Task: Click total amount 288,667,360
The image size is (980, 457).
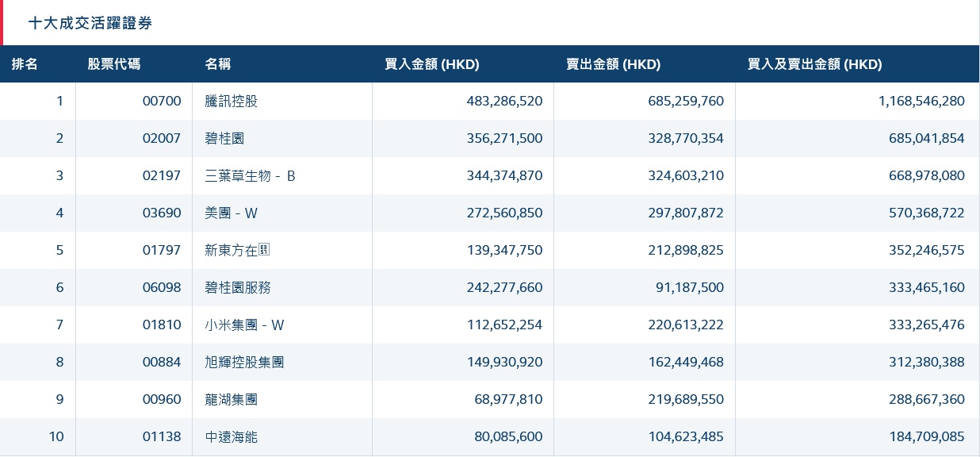Action: coord(927,400)
